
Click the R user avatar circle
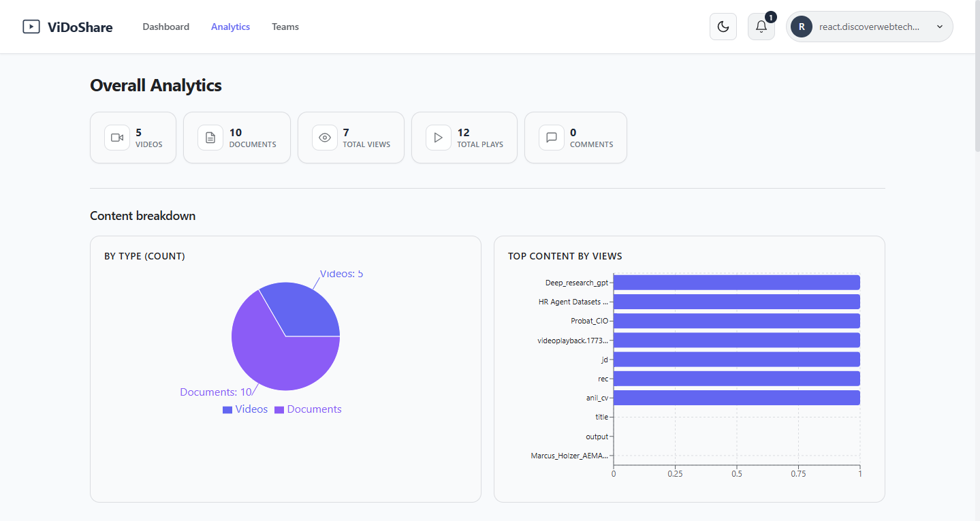[802, 27]
